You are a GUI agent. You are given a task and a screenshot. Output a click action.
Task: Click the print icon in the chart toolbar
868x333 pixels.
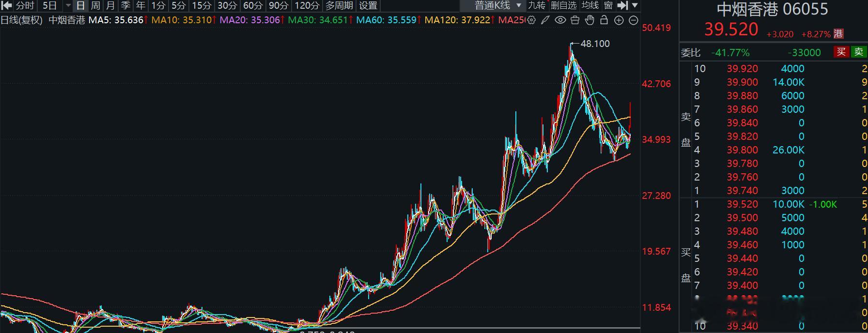575,20
